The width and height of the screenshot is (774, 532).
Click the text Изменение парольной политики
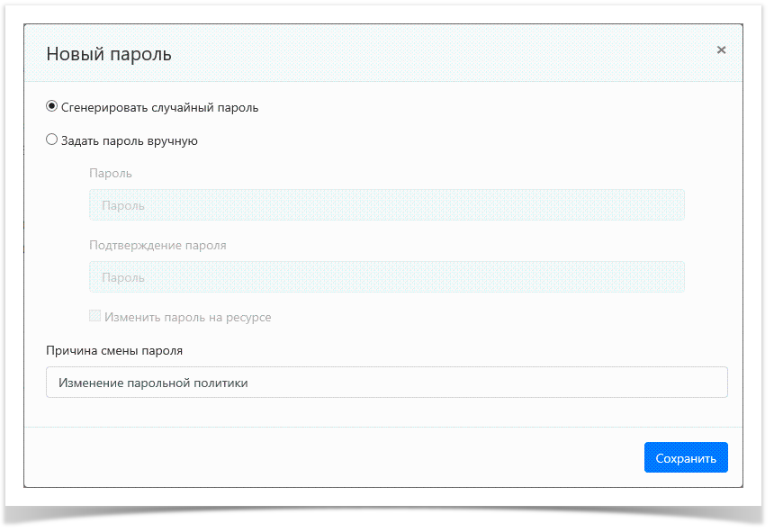[153, 383]
